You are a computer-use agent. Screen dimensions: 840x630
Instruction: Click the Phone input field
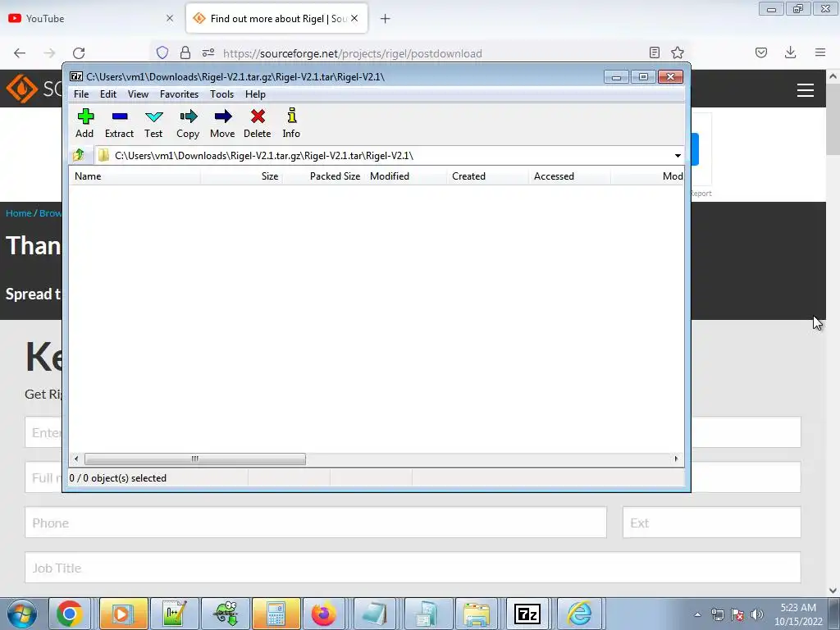(x=316, y=523)
